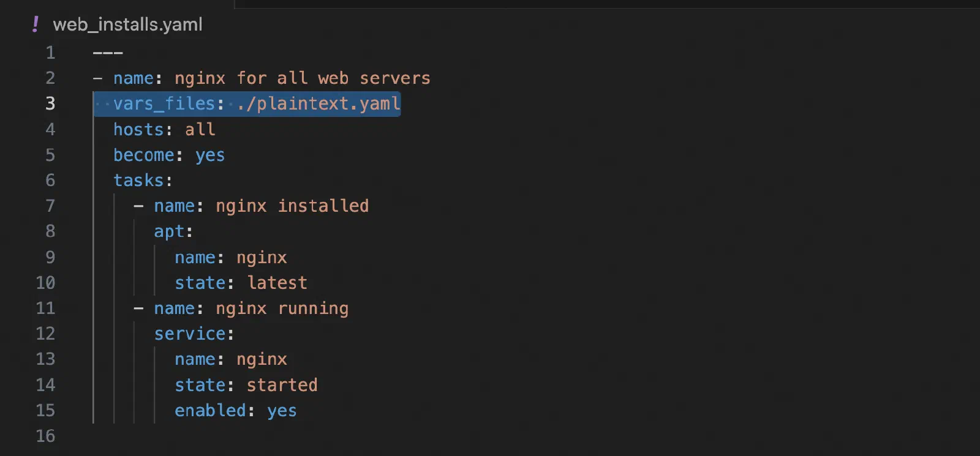
Task: Click the 'nginx running' task name
Action: click(x=282, y=308)
